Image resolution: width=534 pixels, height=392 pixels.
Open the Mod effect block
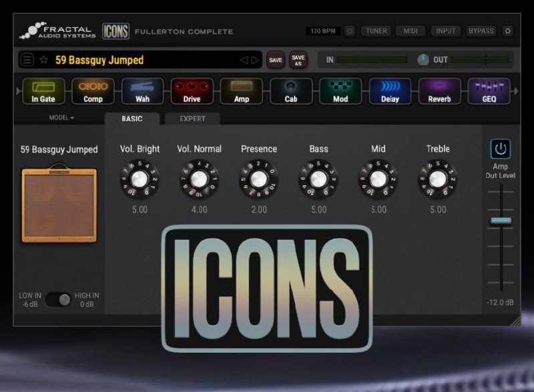(340, 91)
